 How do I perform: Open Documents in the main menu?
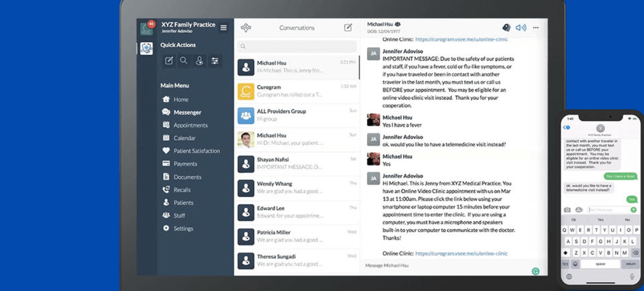[x=182, y=177]
